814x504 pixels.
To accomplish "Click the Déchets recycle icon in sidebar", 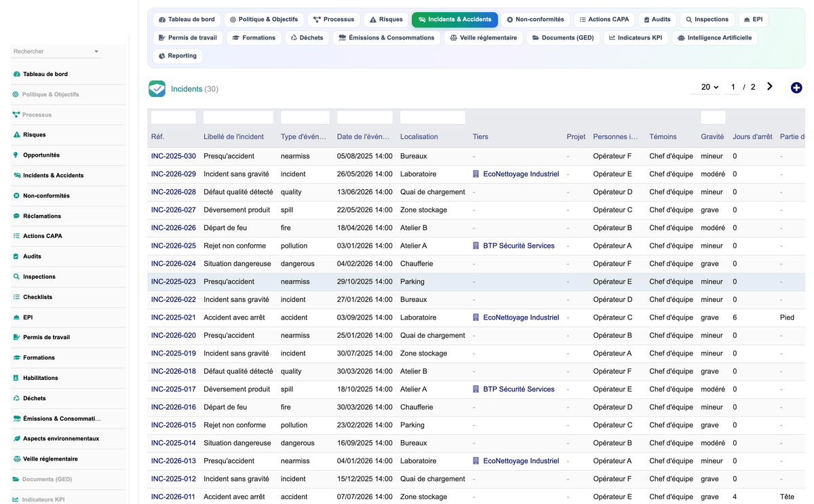I will (16, 398).
